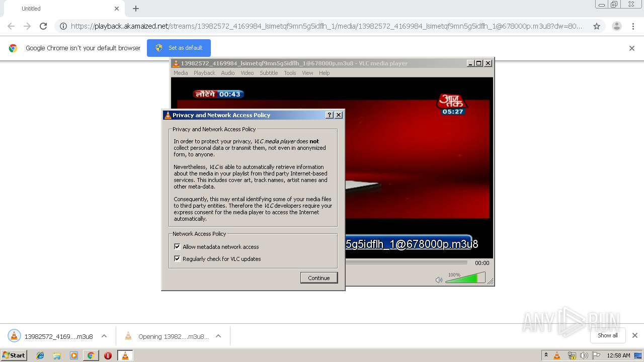Click the VLC window resize grip
This screenshot has width=644, height=362.
point(490,282)
